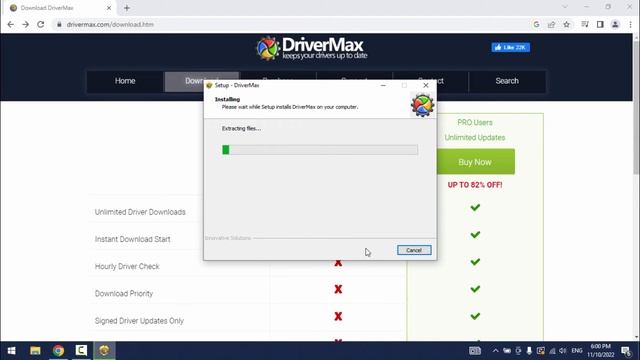Screen dimensions: 640x360
Task: Open the Download menu tab
Action: pyautogui.click(x=202, y=81)
